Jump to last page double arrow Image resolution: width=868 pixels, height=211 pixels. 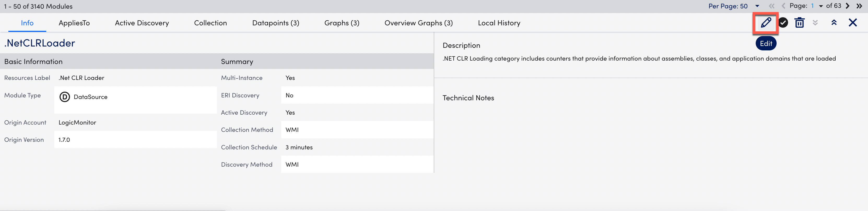(x=859, y=6)
